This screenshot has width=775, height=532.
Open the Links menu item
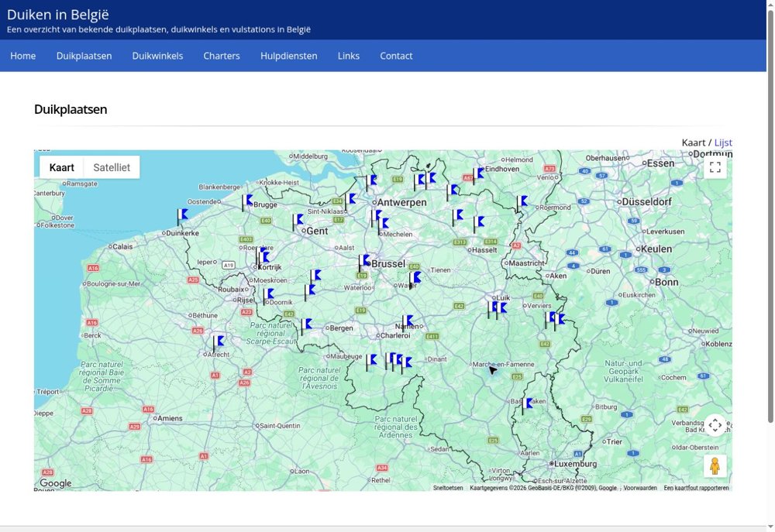click(349, 56)
